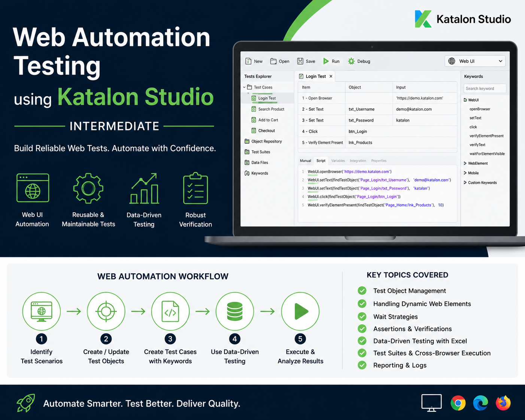525x420 pixels.
Task: Click the Chrome browser icon
Action: click(x=458, y=403)
